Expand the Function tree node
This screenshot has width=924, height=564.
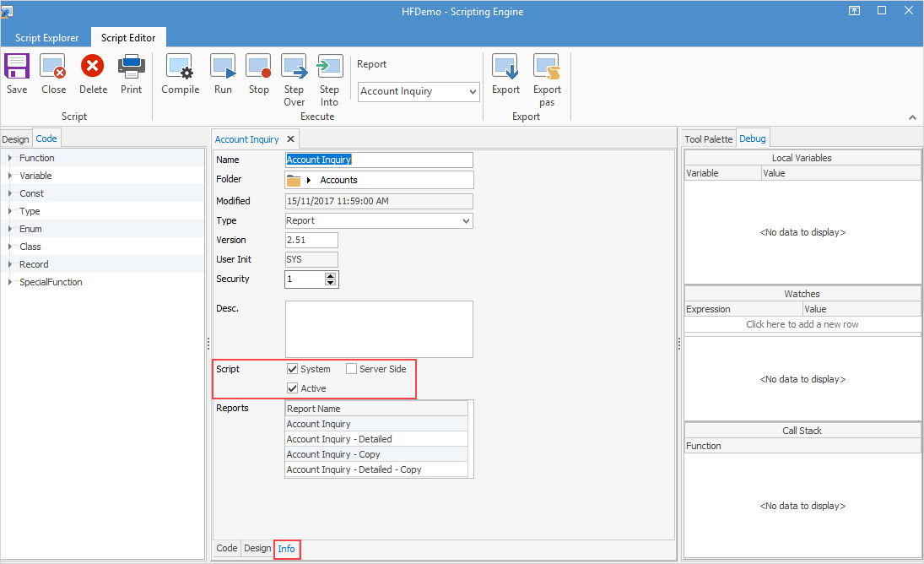(x=10, y=158)
